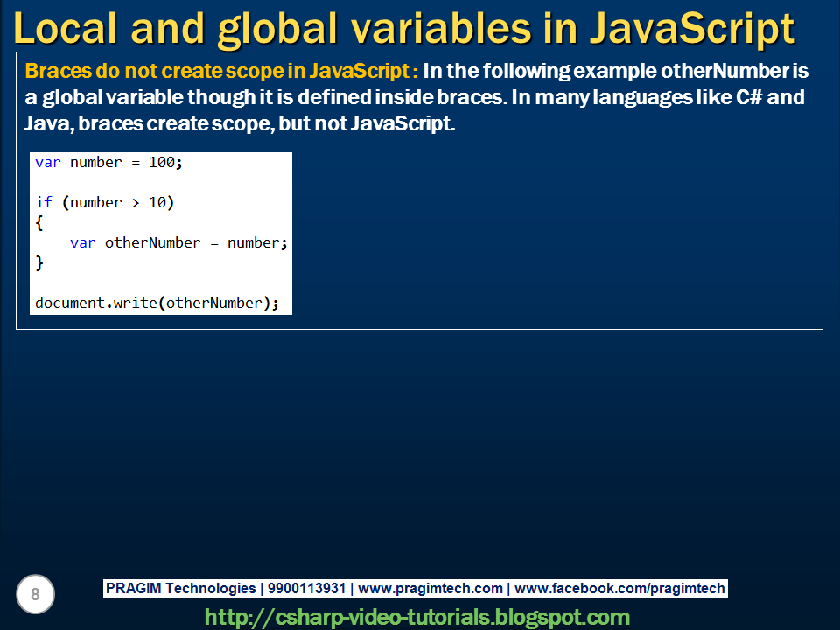The height and width of the screenshot is (630, 840).
Task: Click the opening brace in the code sample
Action: [39, 223]
